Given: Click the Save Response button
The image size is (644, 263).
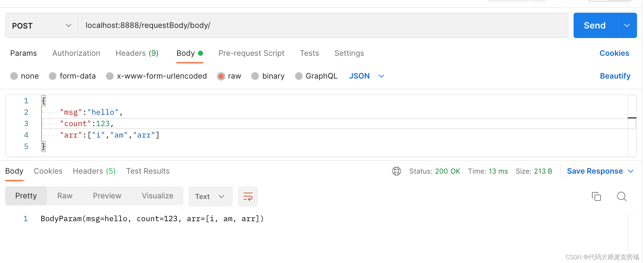Looking at the screenshot, I should click(595, 171).
